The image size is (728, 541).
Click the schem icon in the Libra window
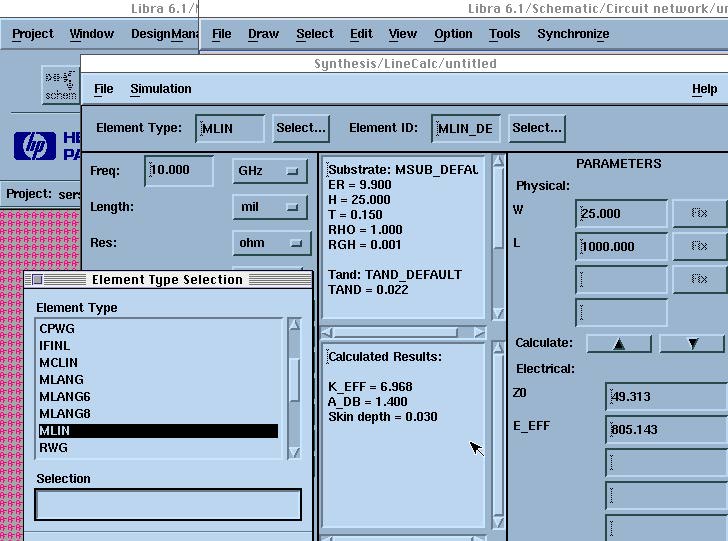point(61,85)
